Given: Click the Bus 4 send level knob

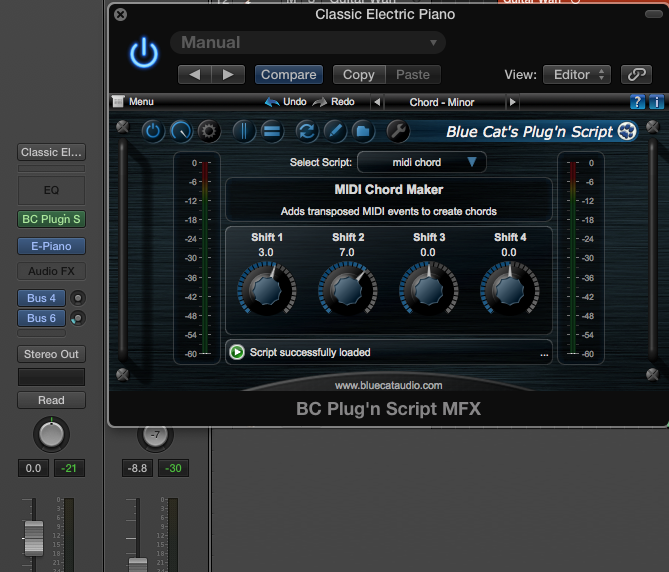Looking at the screenshot, I should pyautogui.click(x=78, y=298).
